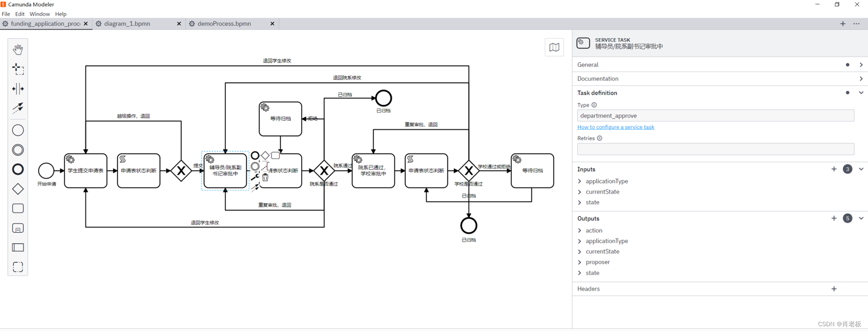The height and width of the screenshot is (331, 868).
Task: Open the Help menu
Action: click(61, 14)
